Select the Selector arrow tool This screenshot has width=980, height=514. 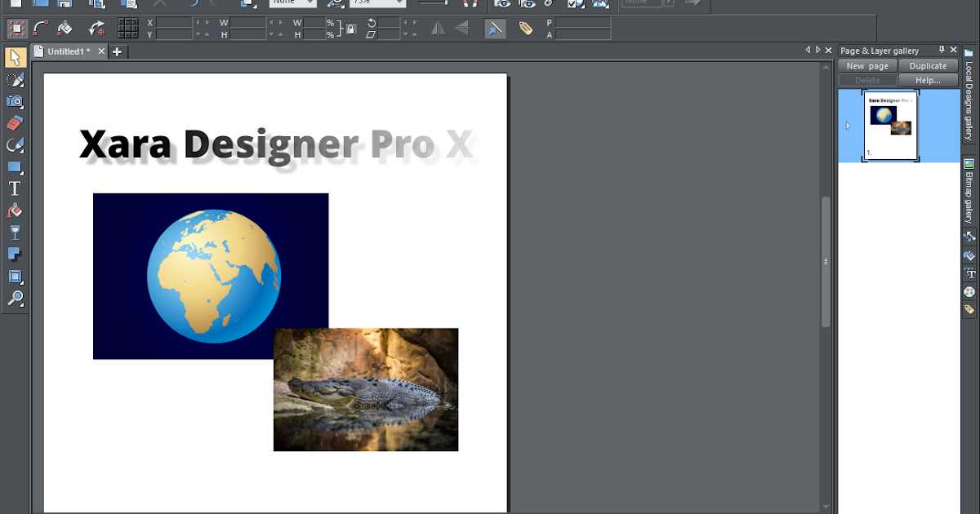point(14,57)
